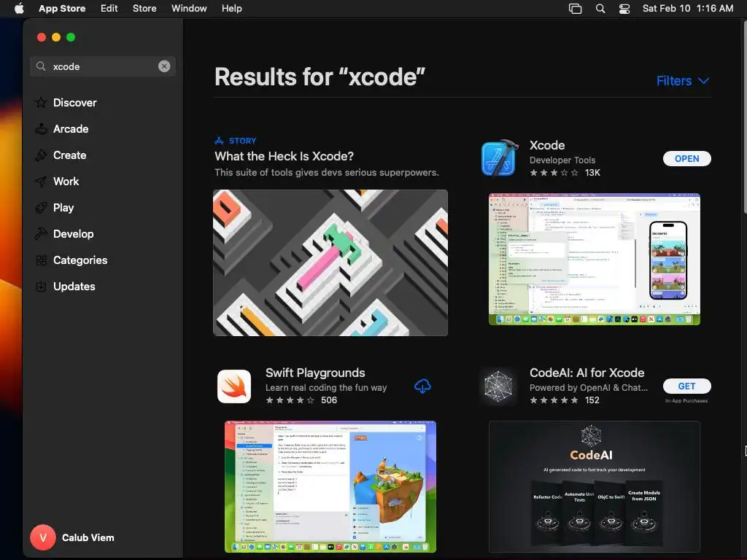Open the Swift Playgrounds title
The height and width of the screenshot is (560, 747).
pos(315,373)
